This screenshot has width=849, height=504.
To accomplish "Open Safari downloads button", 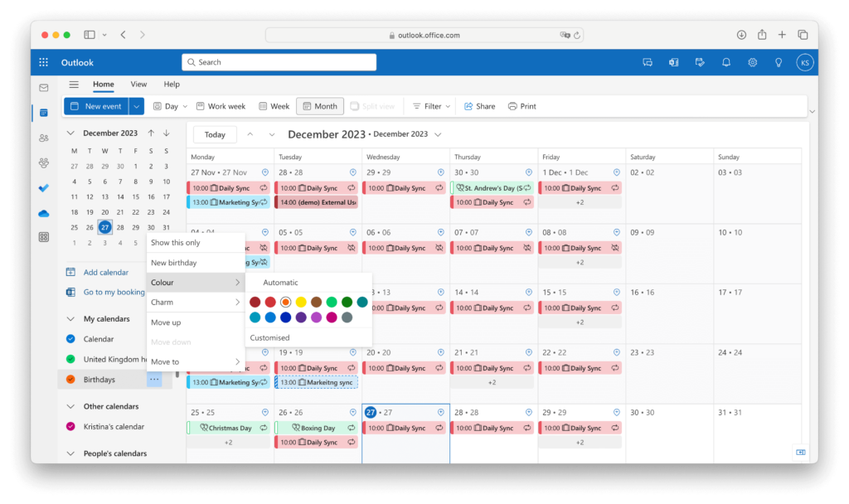I will (x=741, y=35).
